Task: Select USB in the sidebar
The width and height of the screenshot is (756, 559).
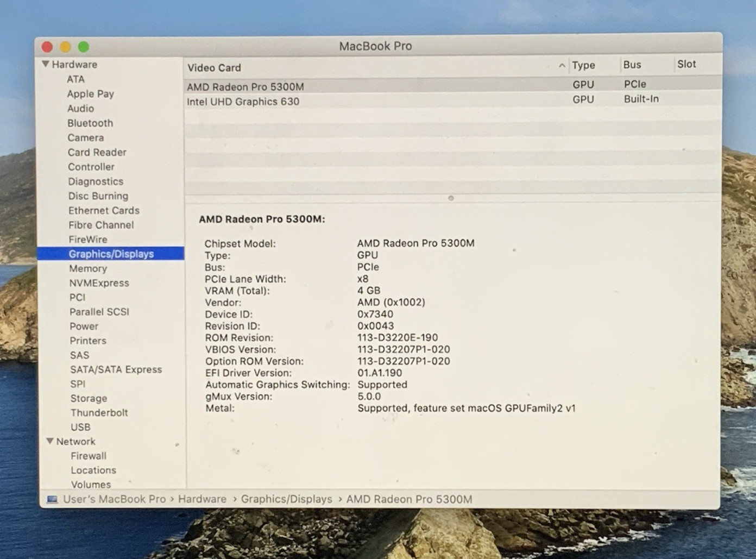Action: [x=80, y=428]
